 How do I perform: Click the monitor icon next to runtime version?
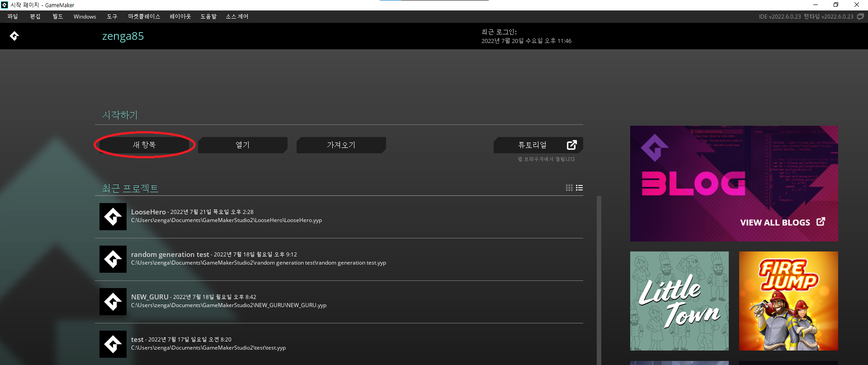click(x=861, y=16)
